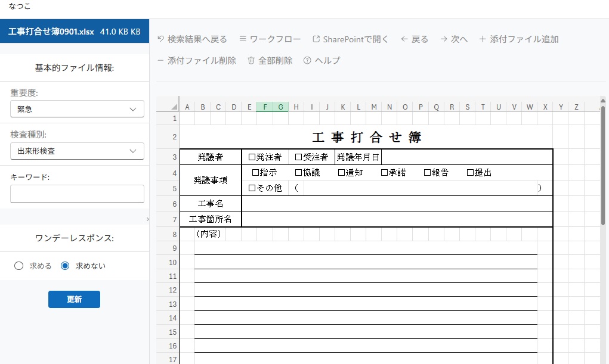
Task: Click the 発注者 checkbox in the sheet
Action: coord(252,157)
